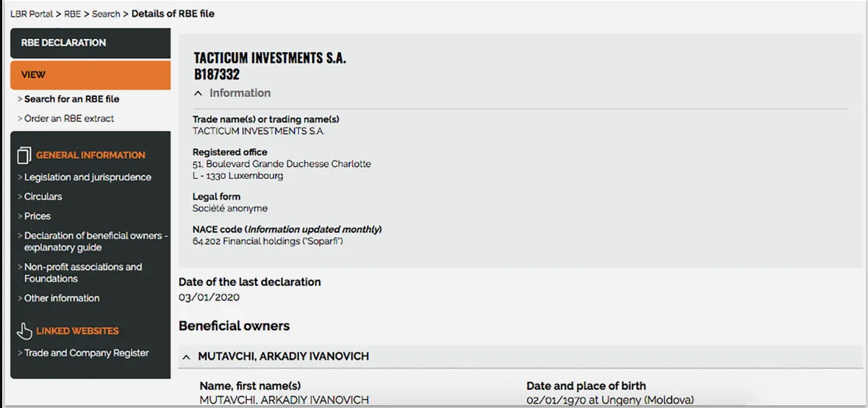Click LBR Portal in the breadcrumb
Viewport: 868px width, 408px height.
tap(32, 14)
